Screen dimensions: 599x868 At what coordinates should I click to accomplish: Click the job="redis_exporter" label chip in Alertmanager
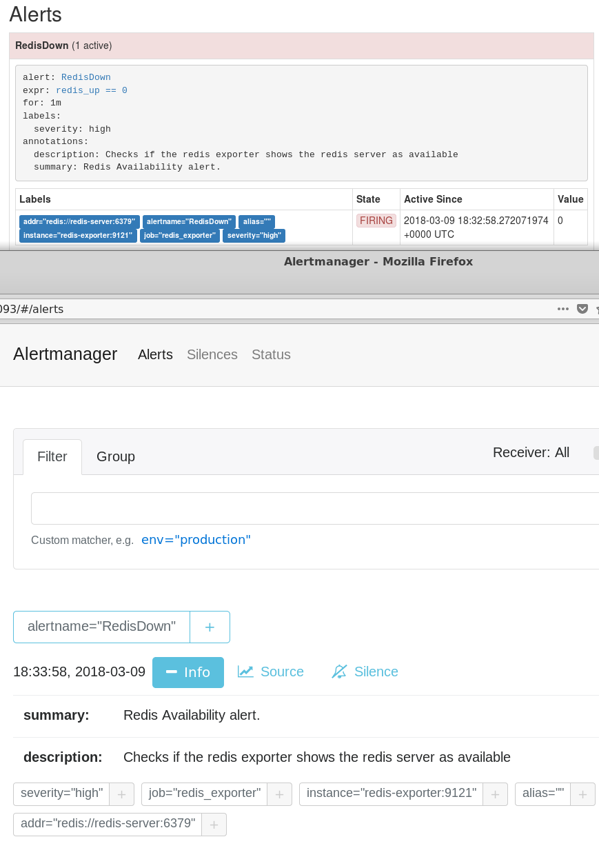[x=205, y=794]
